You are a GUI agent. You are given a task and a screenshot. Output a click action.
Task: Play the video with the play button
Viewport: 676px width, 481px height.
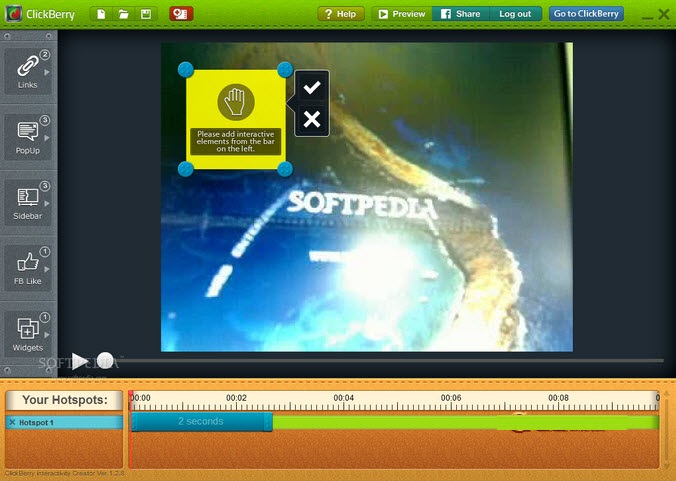79,361
